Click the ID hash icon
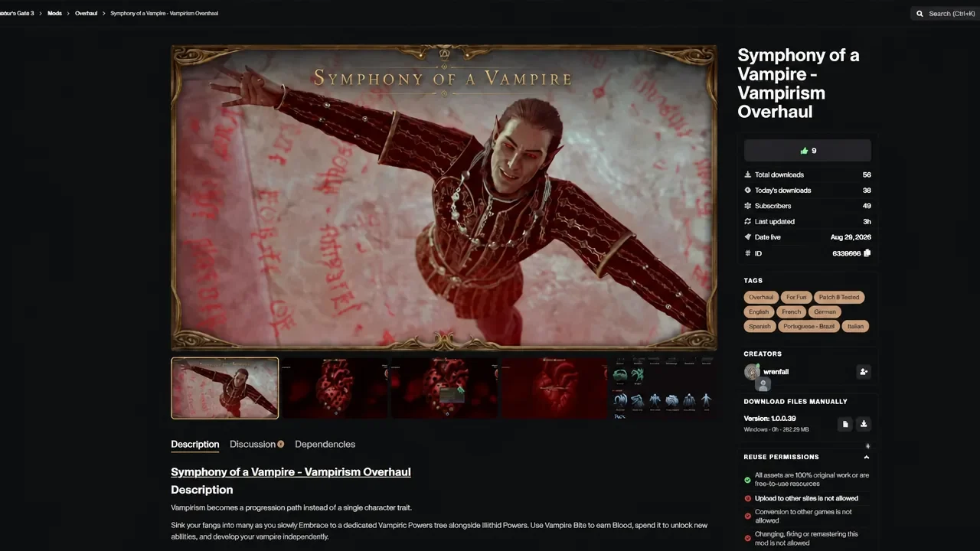 pyautogui.click(x=748, y=253)
